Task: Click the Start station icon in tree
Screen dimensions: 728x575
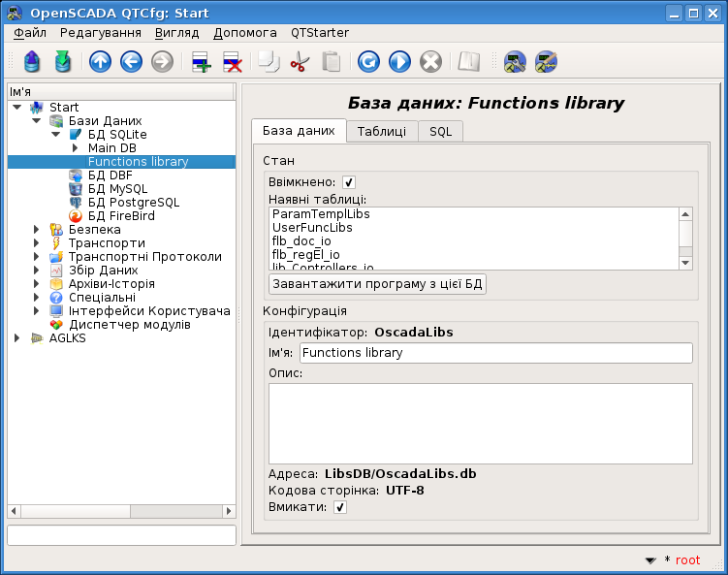Action: pos(36,108)
